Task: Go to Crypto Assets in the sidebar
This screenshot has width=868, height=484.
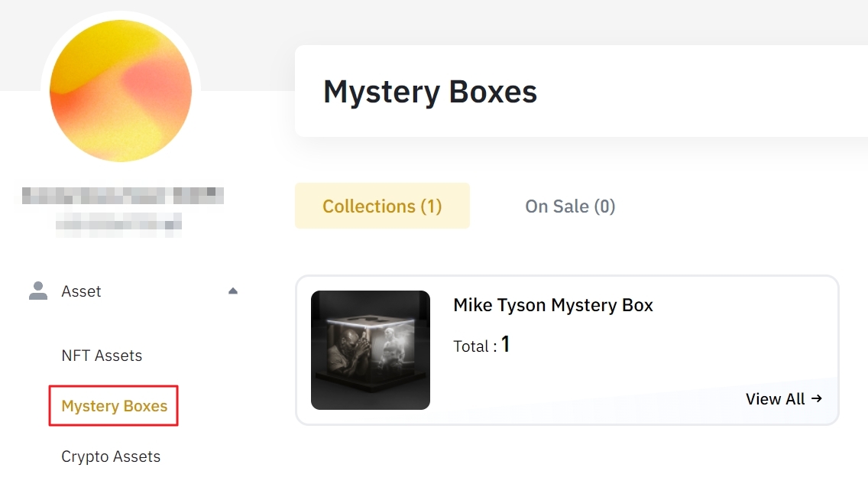Action: [x=111, y=456]
